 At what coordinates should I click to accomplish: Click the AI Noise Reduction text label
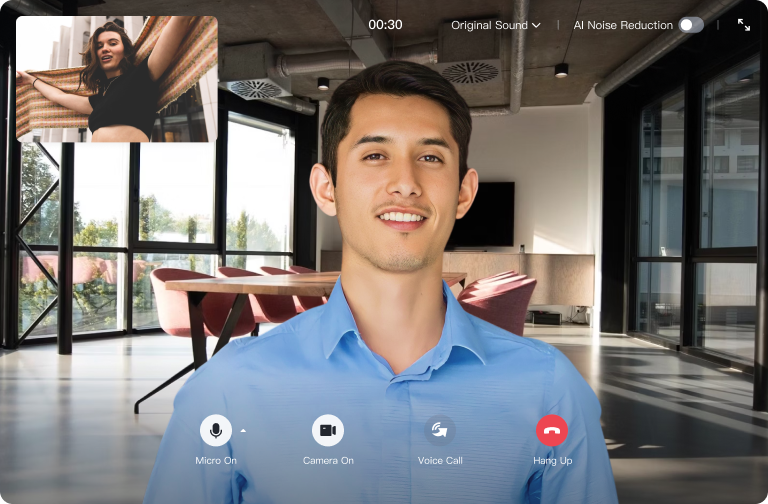pos(623,25)
